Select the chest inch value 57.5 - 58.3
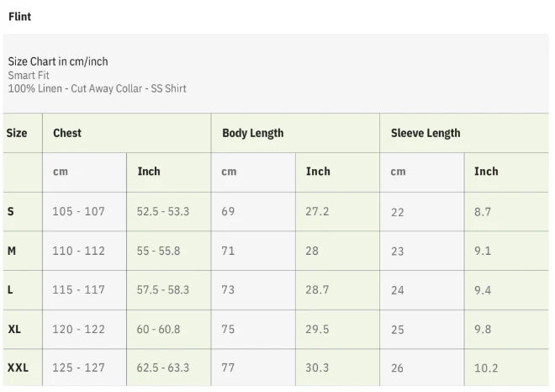The image size is (555, 392). click(x=163, y=289)
